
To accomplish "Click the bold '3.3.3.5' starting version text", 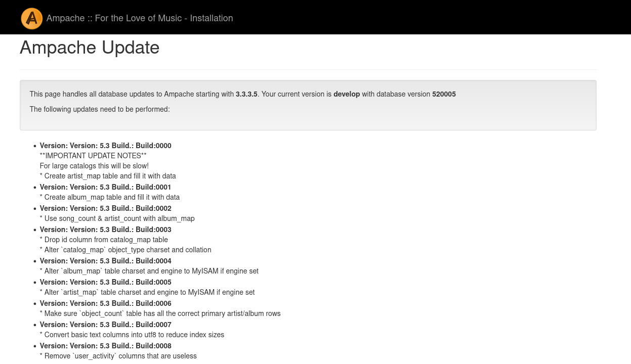I will (x=246, y=94).
